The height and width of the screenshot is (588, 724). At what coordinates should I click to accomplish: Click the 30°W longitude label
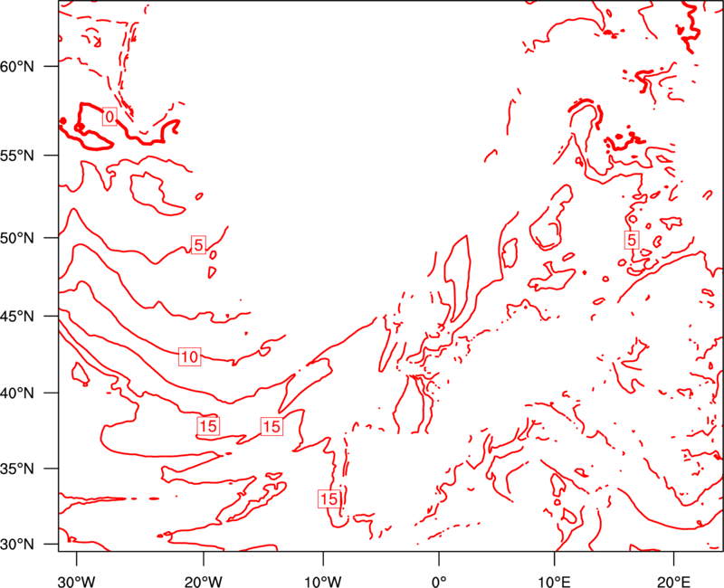77,582
